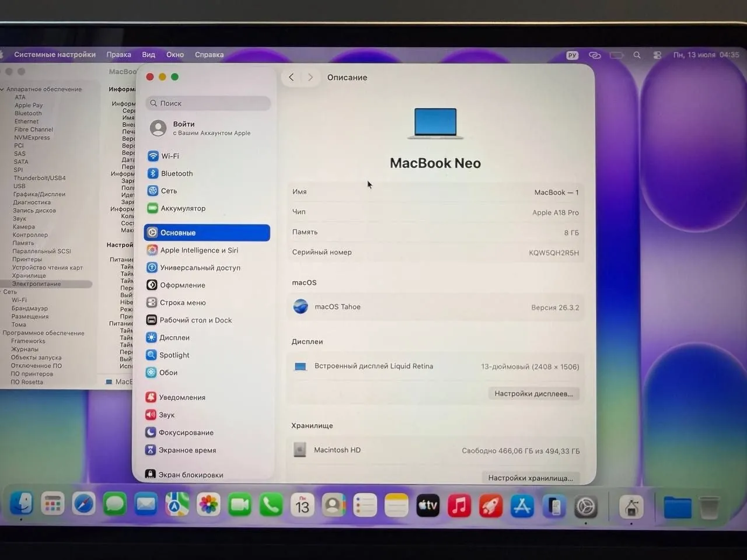The image size is (747, 560).
Task: Open the Trash in the Dock
Action: coord(709,508)
